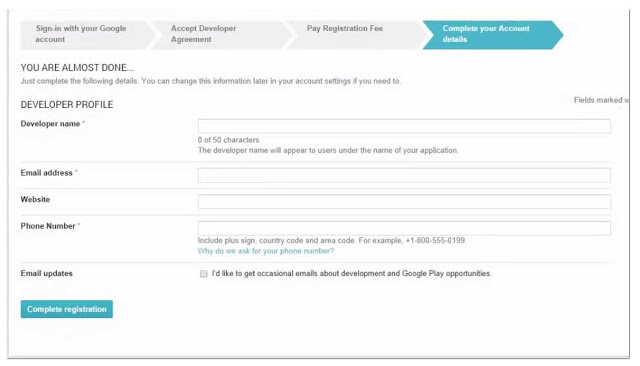
Task: Click the 'Website' label
Action: pyautogui.click(x=36, y=200)
